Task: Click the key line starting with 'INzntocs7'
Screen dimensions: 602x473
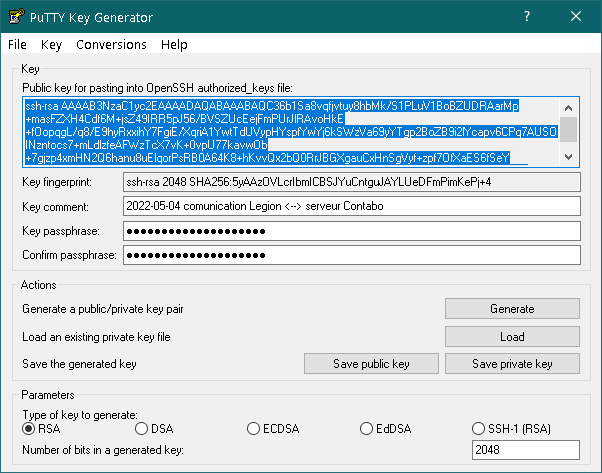Action: click(x=146, y=145)
